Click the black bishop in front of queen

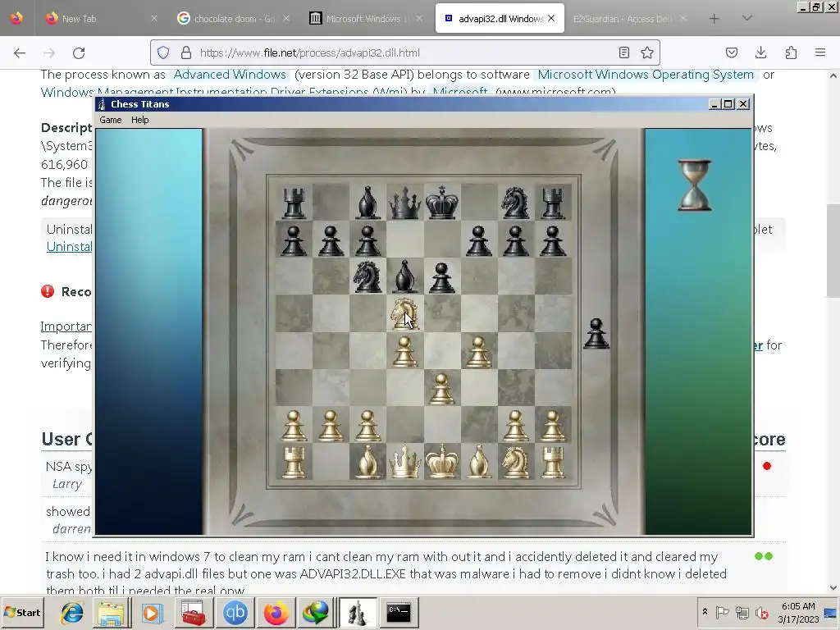pos(404,277)
